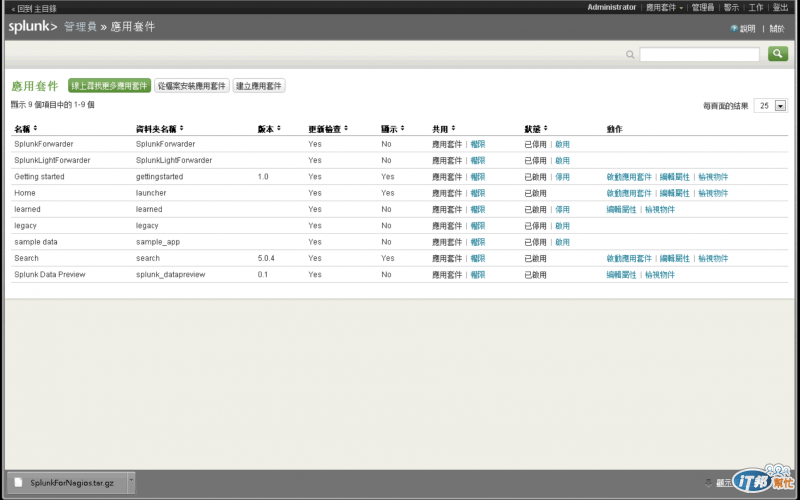The width and height of the screenshot is (800, 500).
Task: Launch the Home app
Action: (x=629, y=193)
